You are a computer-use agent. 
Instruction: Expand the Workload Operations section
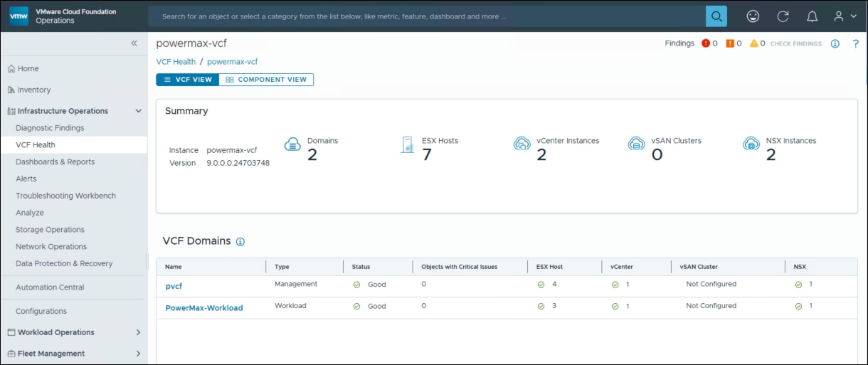click(x=138, y=332)
